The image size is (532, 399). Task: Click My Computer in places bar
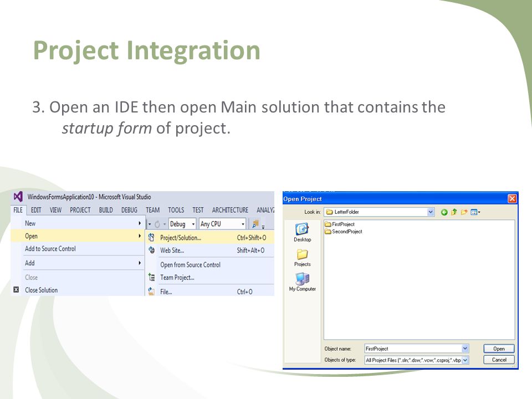[x=302, y=282]
